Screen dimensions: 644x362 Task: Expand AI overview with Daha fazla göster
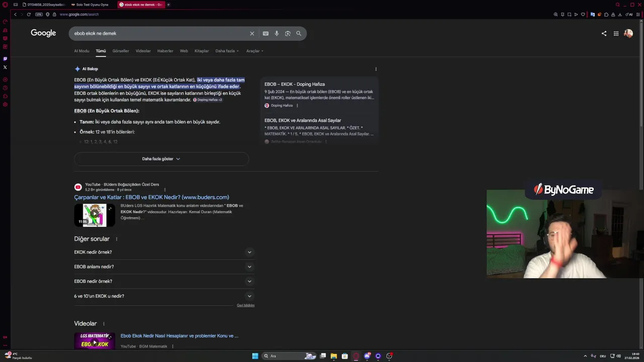point(161,159)
